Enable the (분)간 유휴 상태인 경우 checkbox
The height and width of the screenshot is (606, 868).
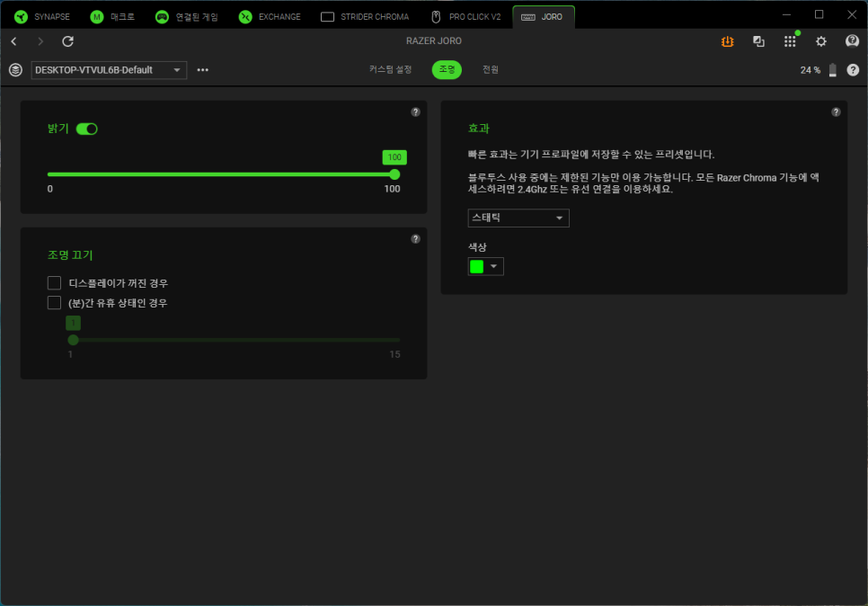tap(55, 303)
